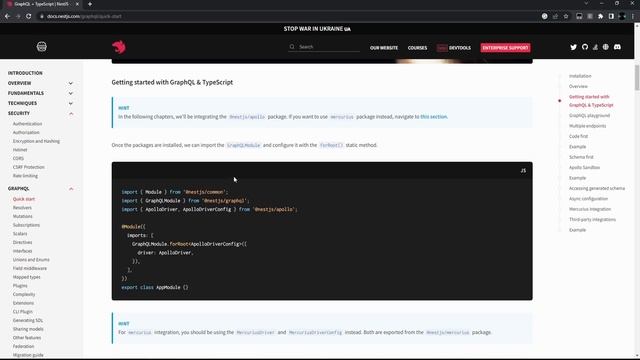Expand the Techniques sidebar section

point(71,104)
